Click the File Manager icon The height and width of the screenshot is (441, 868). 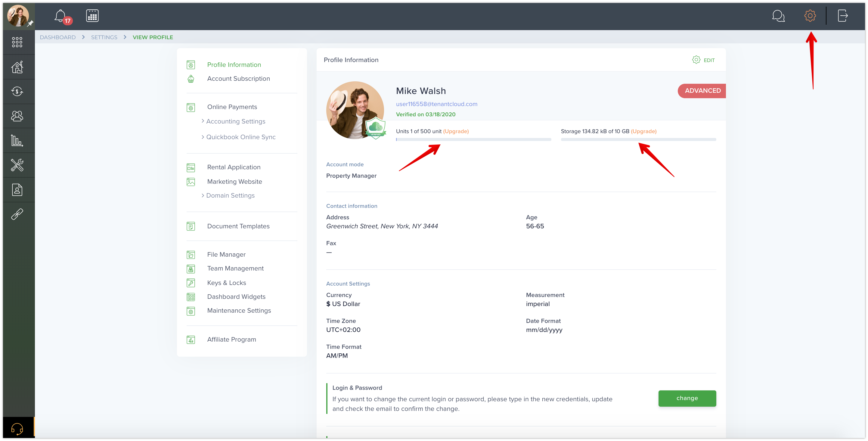pyautogui.click(x=191, y=255)
